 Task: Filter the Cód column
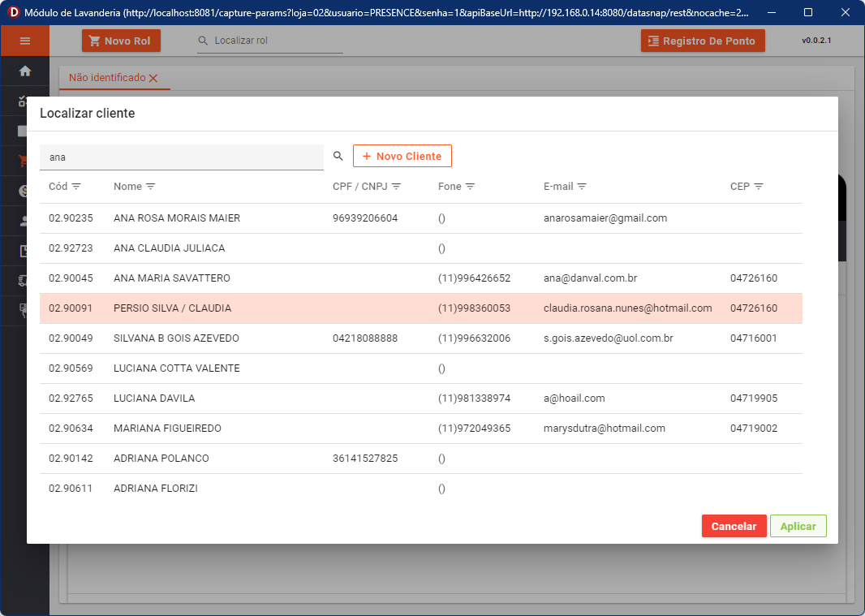click(76, 187)
